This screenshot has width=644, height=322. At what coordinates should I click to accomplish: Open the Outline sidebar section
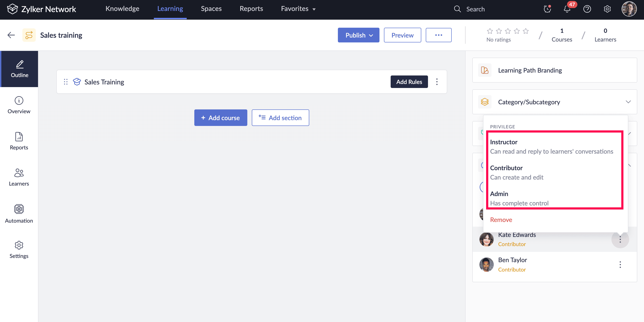(x=19, y=69)
